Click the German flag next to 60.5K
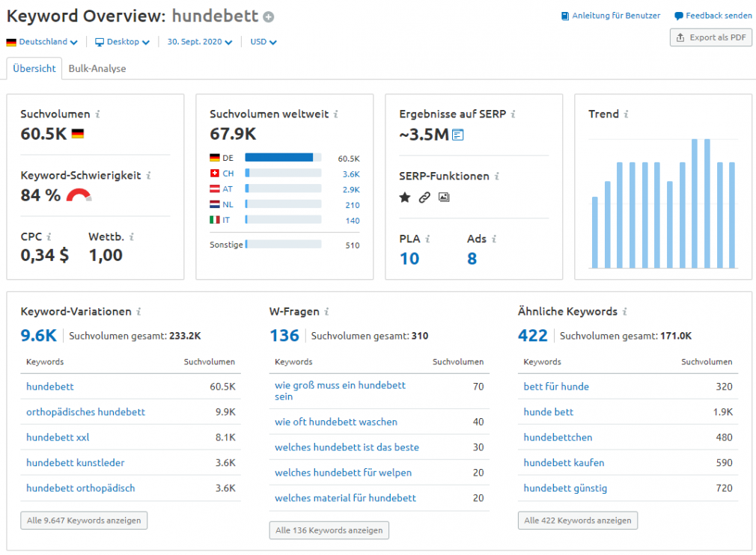 pos(78,134)
